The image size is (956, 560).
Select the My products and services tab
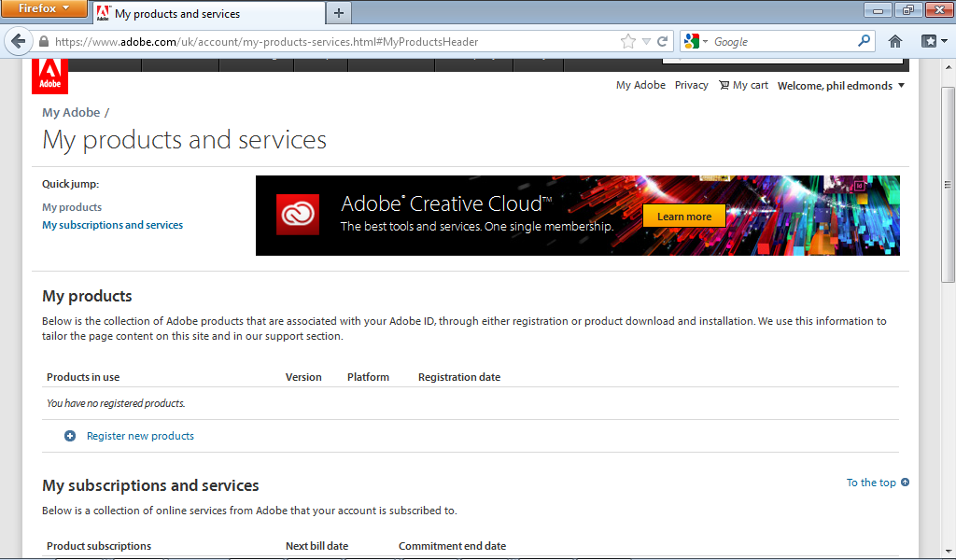click(208, 13)
